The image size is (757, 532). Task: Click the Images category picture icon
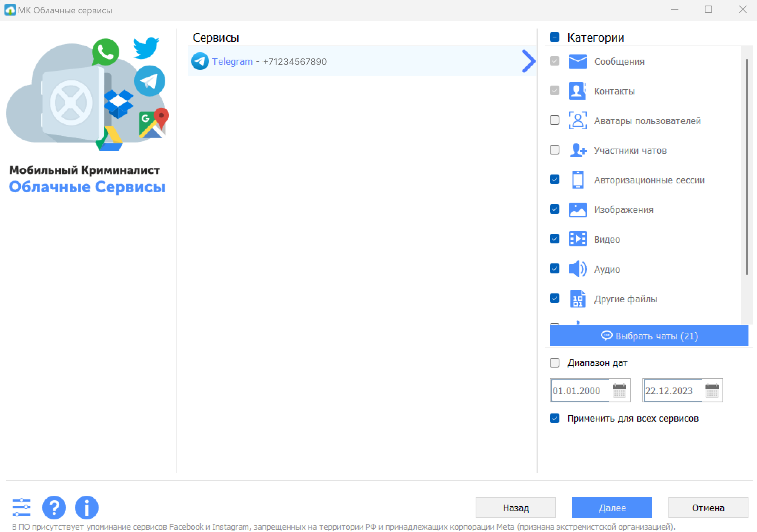point(578,210)
